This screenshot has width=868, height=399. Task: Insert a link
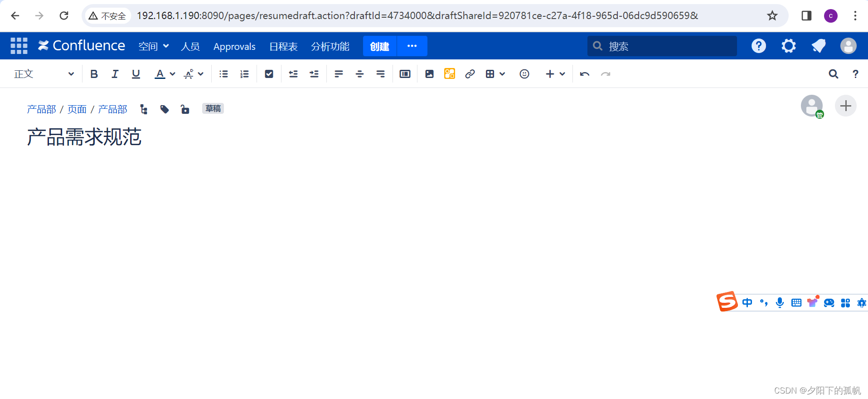[x=470, y=74]
